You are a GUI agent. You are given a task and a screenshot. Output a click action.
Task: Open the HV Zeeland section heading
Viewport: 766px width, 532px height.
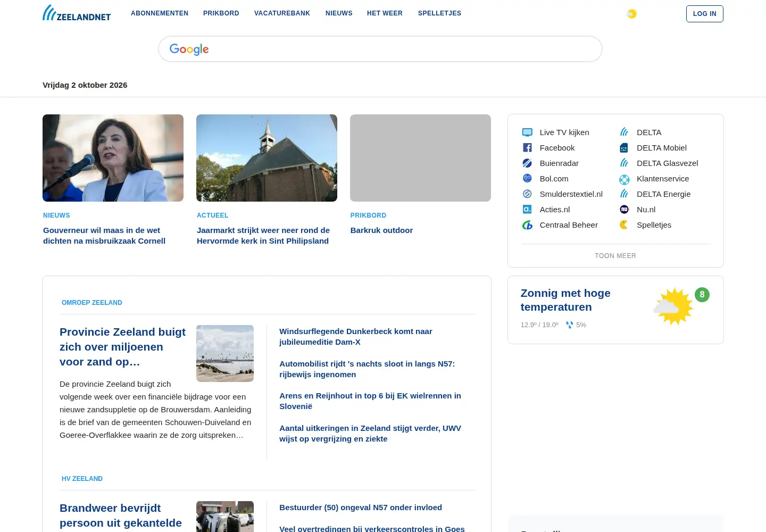pyautogui.click(x=82, y=479)
